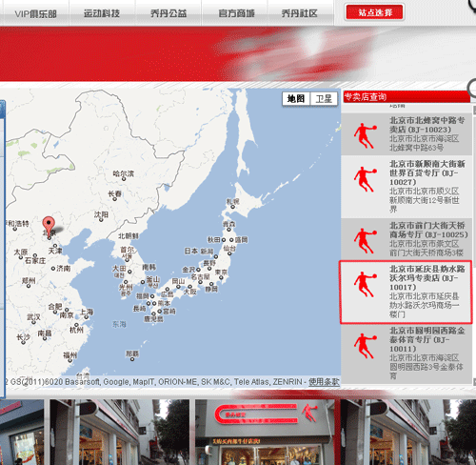Click the 东京 city label on map
This screenshot has height=465, width=476.
pyautogui.click(x=221, y=273)
